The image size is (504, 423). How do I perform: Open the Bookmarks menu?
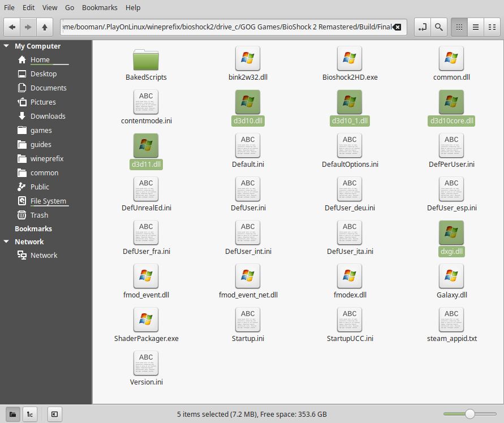(100, 8)
